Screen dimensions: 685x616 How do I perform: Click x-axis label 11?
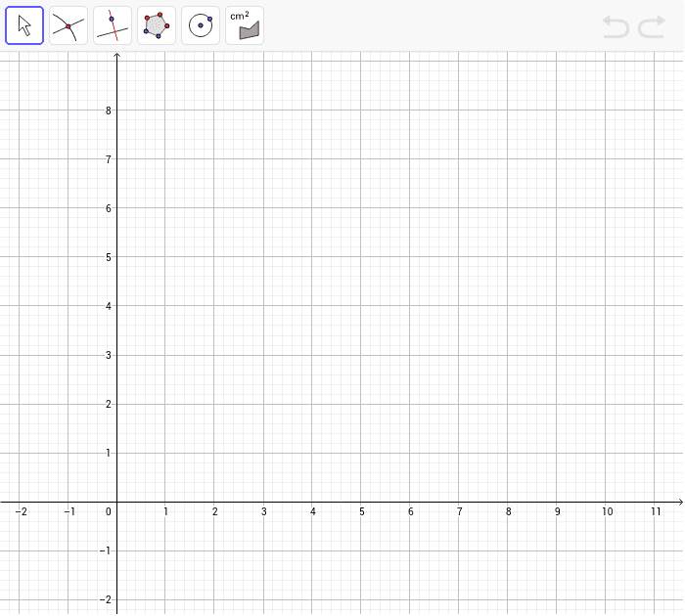pyautogui.click(x=656, y=511)
